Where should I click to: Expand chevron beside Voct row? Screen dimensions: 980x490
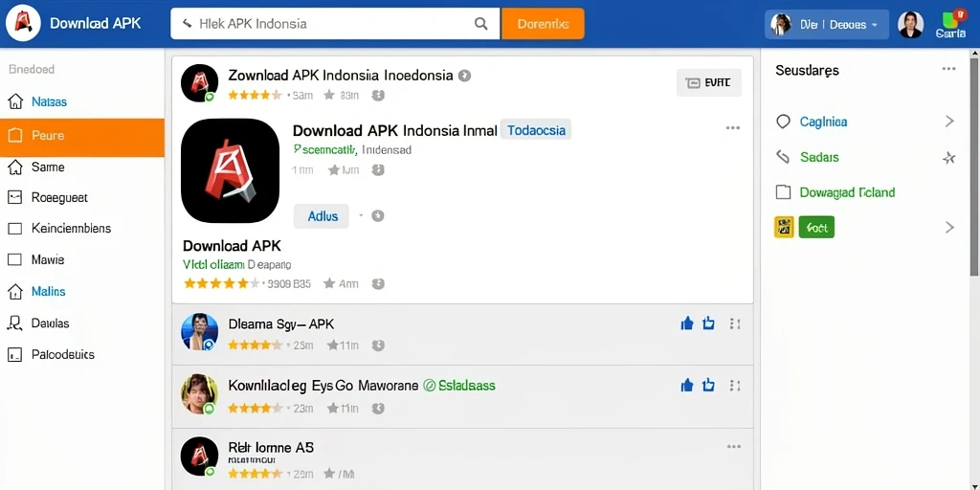(x=949, y=228)
